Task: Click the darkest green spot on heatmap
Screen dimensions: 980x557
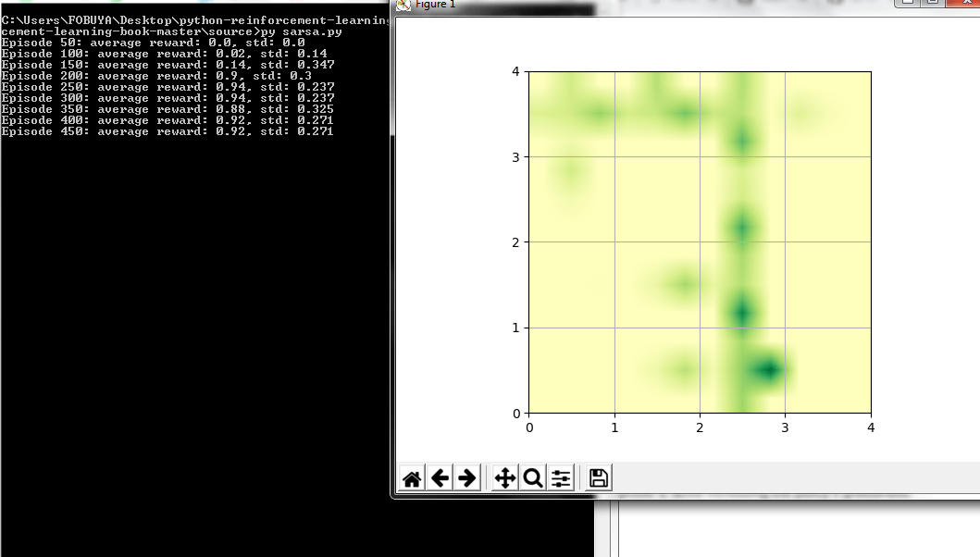Action: click(x=769, y=369)
